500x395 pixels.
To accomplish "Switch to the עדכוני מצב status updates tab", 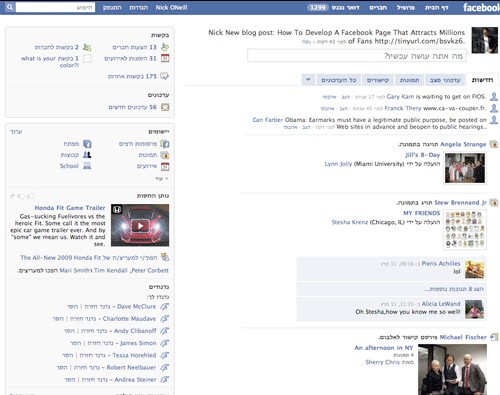I will pyautogui.click(x=445, y=80).
